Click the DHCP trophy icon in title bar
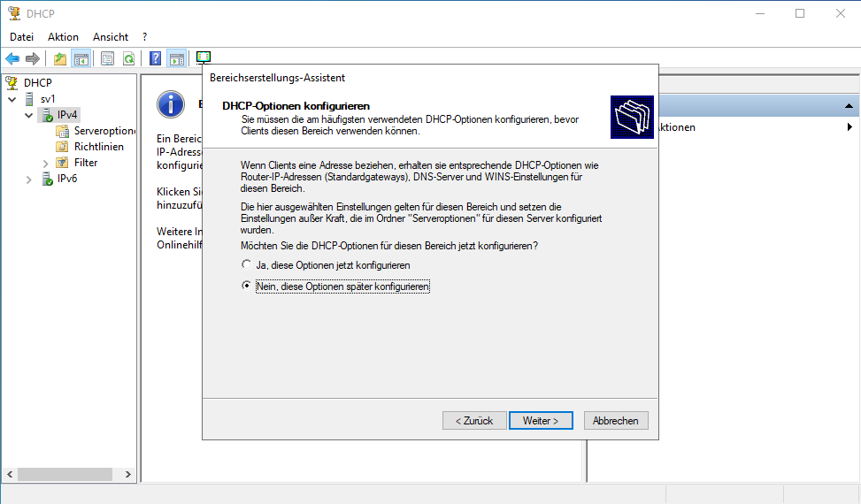 [x=14, y=13]
